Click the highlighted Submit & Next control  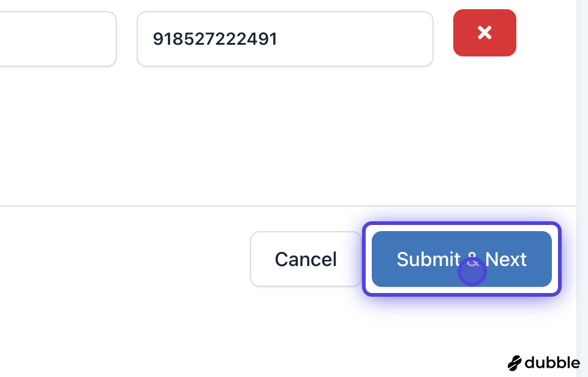461,259
